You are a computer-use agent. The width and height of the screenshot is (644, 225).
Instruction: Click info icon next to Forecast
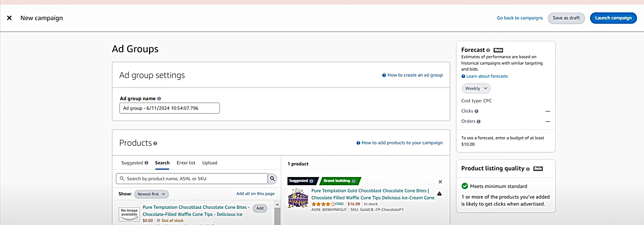(x=488, y=50)
